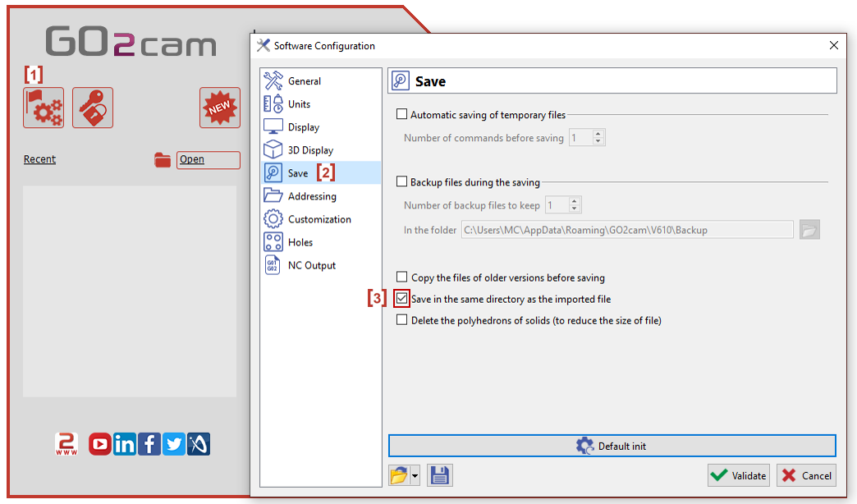The height and width of the screenshot is (504, 857).
Task: Open the software configuration gears icon
Action: [44, 108]
